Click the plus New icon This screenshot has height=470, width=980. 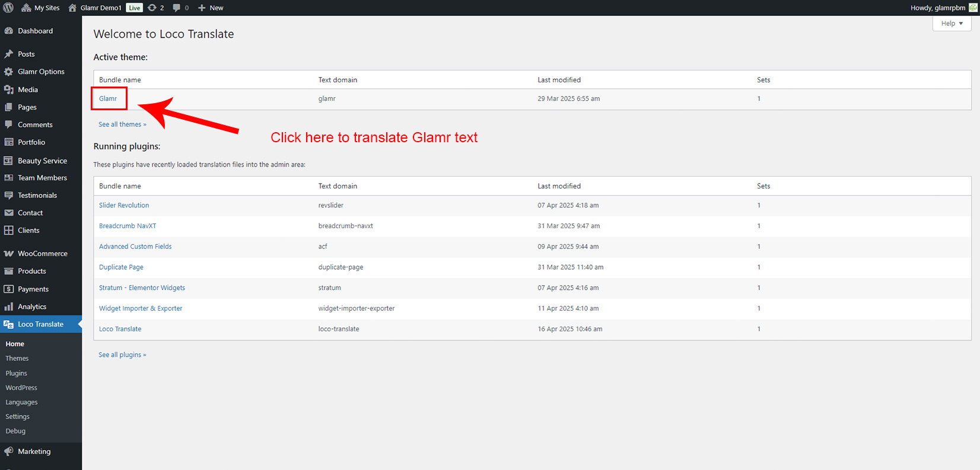point(202,8)
